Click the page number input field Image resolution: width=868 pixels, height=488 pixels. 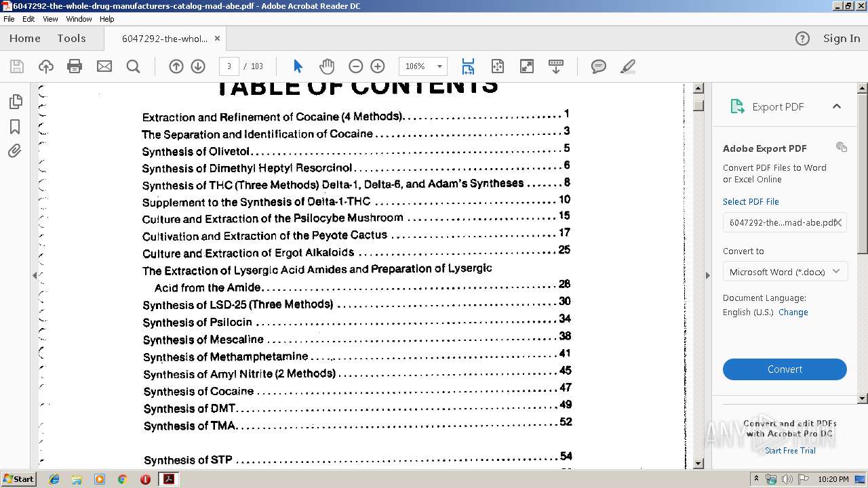[229, 66]
